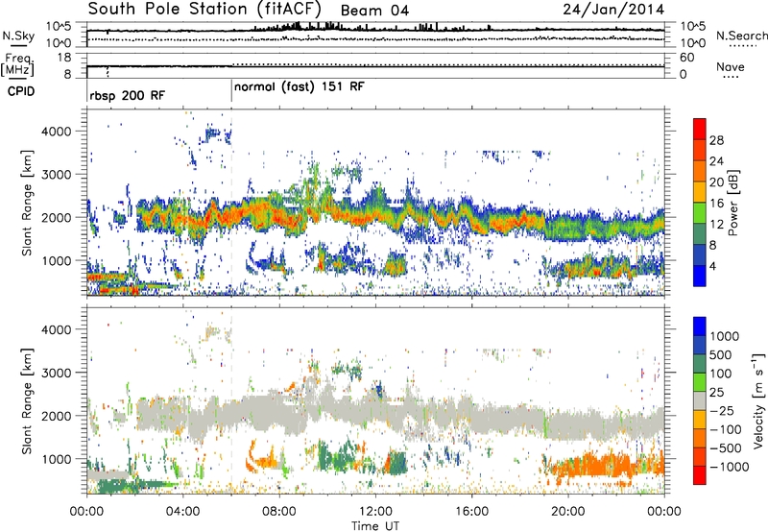Click '18' on the frequency axis
Screen dimensions: 768x532
[64, 58]
